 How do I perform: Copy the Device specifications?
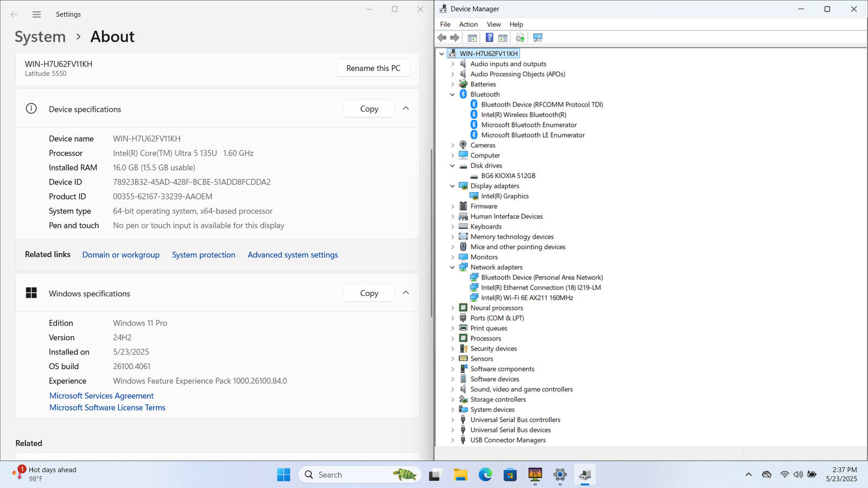369,108
